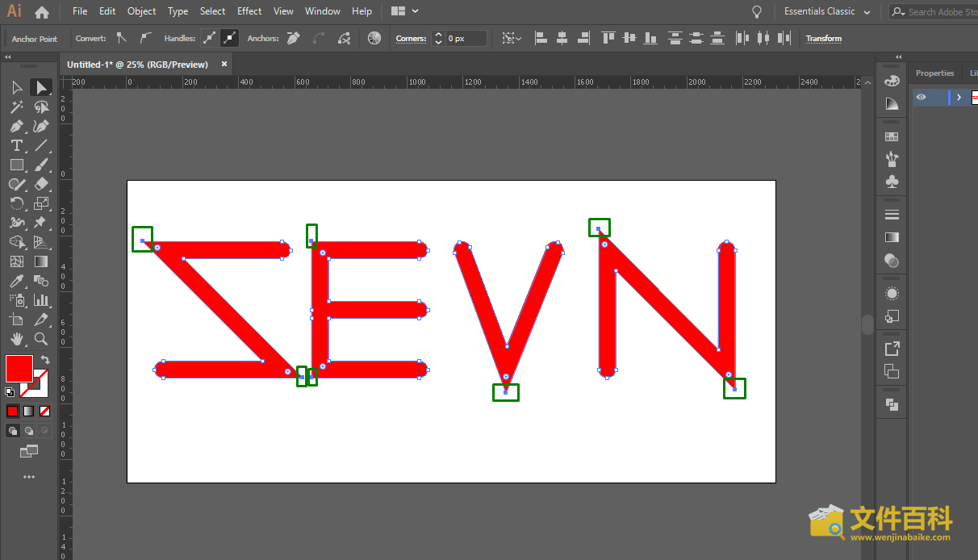978x560 pixels.
Task: Select the Gradient tool in toolbox
Action: point(41,261)
